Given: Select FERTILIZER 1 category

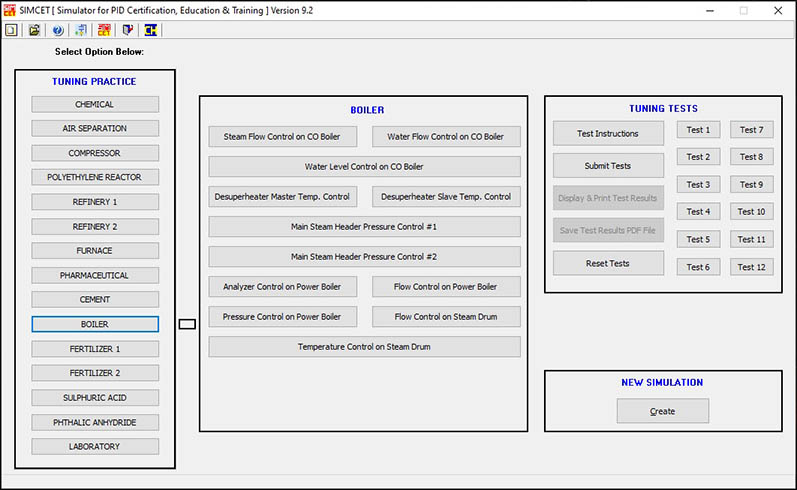Looking at the screenshot, I should pos(95,349).
